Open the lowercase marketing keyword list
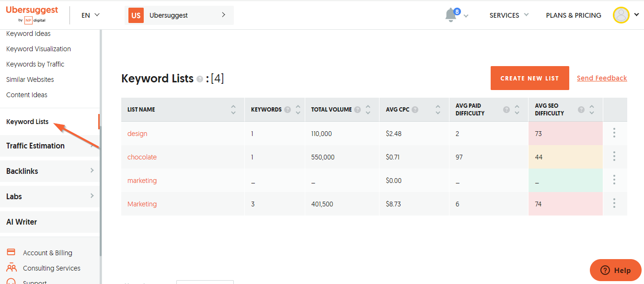644x284 pixels. point(142,181)
